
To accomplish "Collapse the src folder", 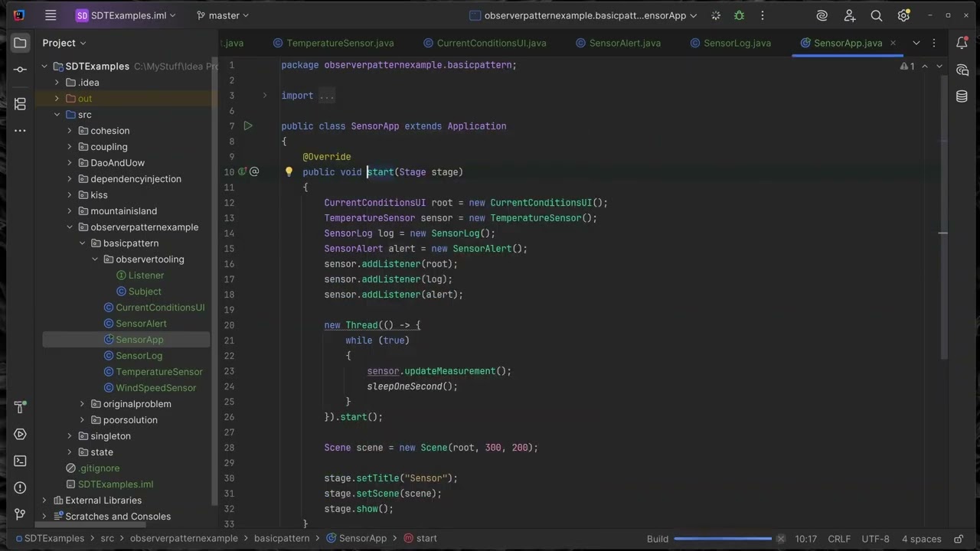I will tap(57, 115).
